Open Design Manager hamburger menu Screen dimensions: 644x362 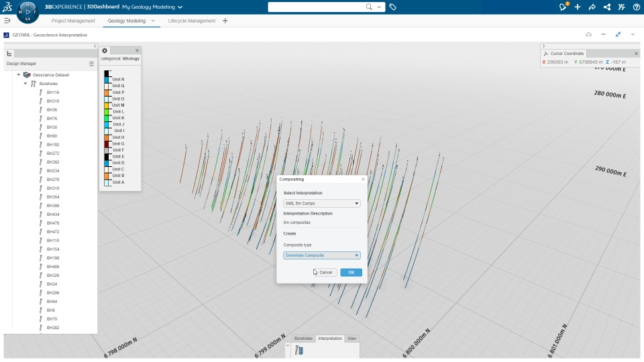point(92,64)
